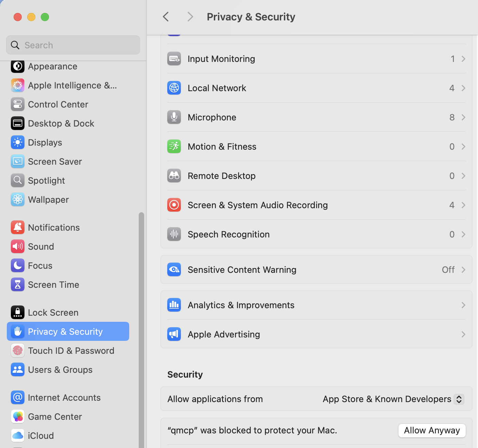
Task: Open Notifications settings in sidebar
Action: [54, 228]
